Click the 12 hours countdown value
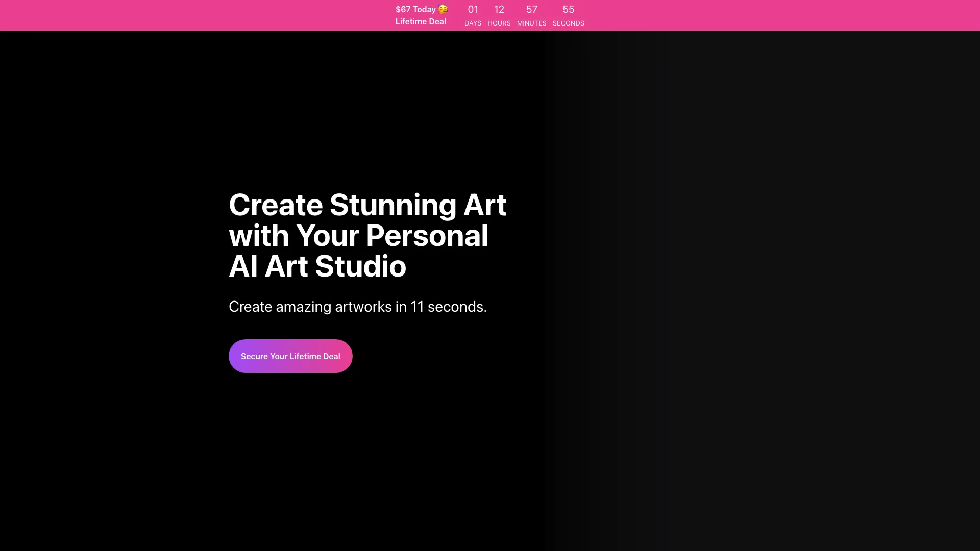980x551 pixels. point(499,10)
